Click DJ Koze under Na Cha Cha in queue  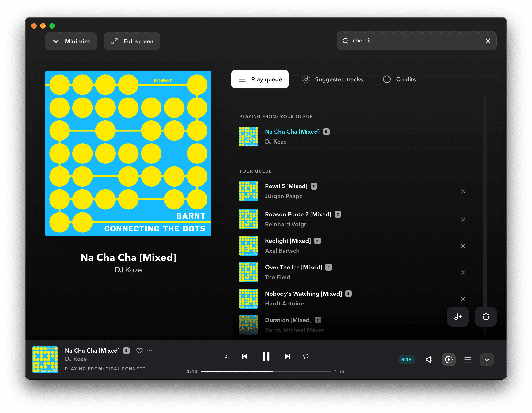[276, 142]
